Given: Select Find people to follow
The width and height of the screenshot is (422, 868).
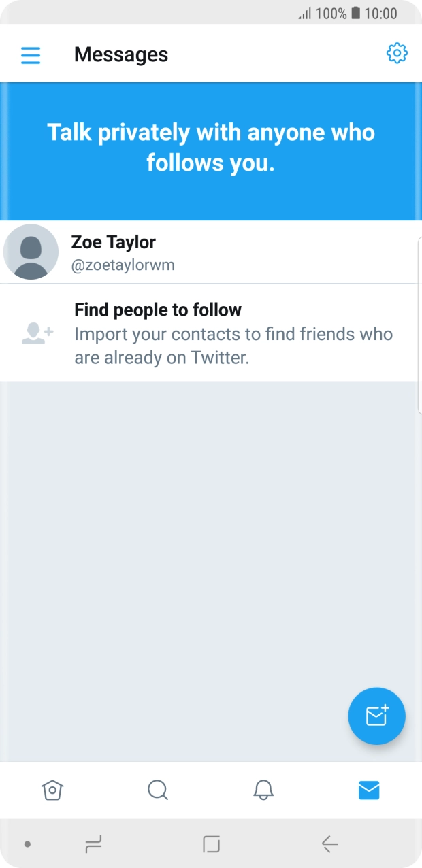Looking at the screenshot, I should point(158,310).
